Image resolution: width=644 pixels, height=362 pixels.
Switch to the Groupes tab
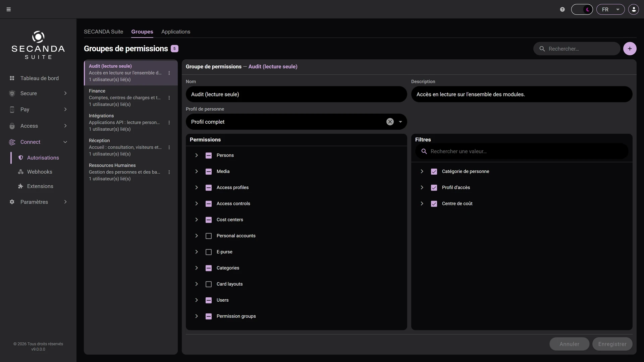[x=142, y=32]
